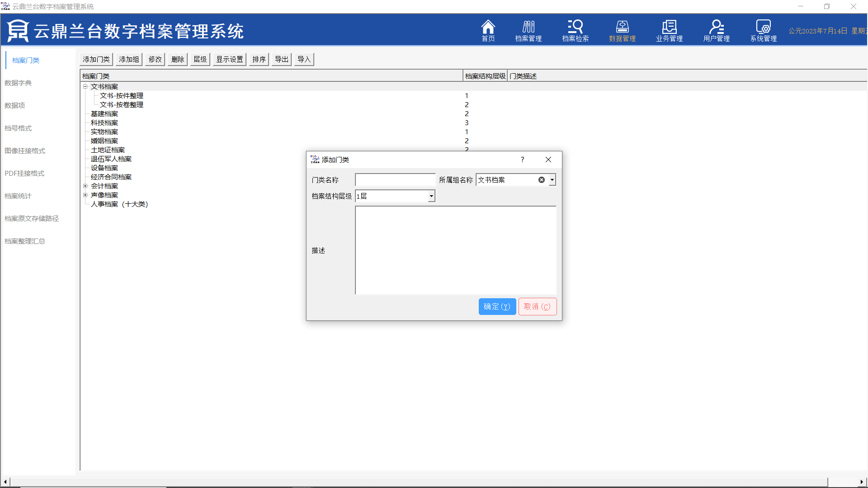Open 业务管理 business management icon
Screen dimensions: 868x488
click(x=669, y=30)
